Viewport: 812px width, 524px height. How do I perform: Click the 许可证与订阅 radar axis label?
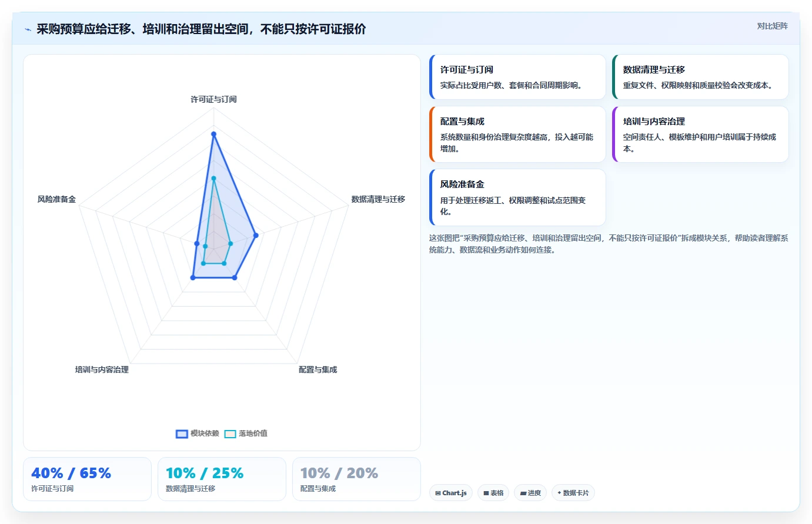213,99
